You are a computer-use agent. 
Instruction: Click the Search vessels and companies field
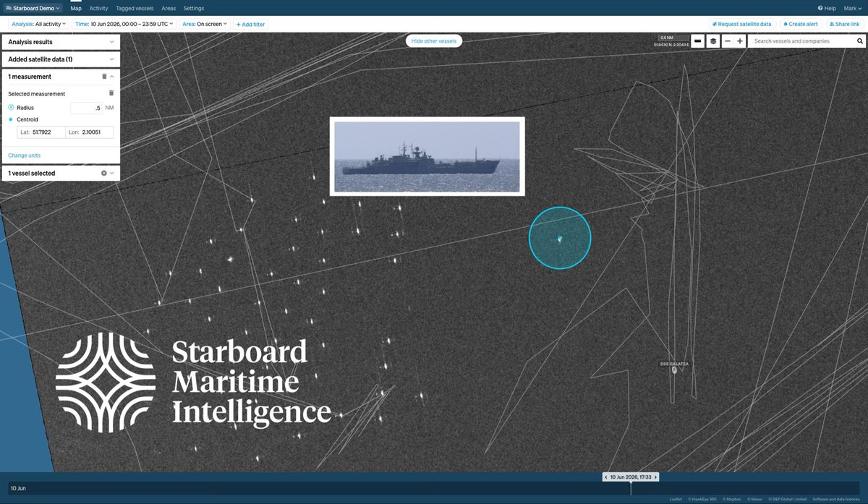click(x=801, y=41)
